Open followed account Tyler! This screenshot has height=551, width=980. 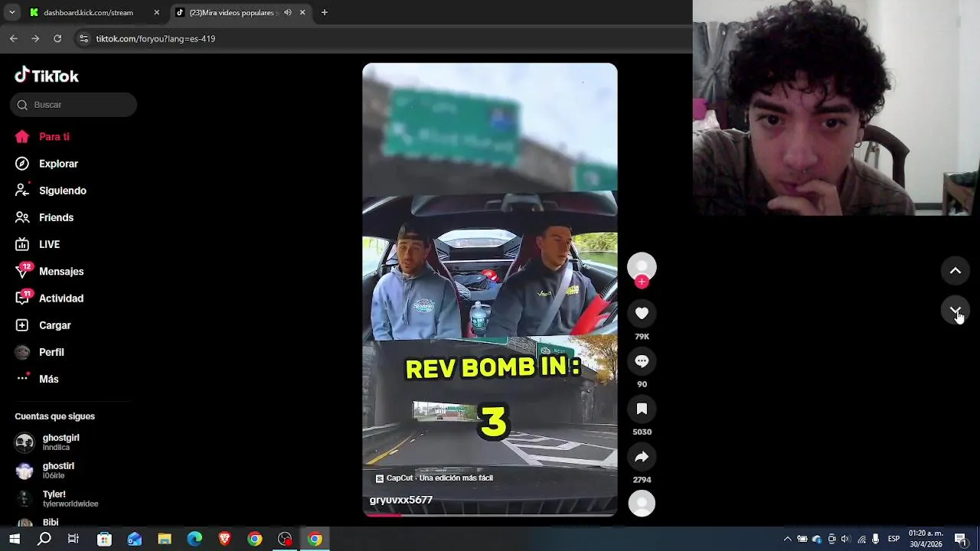coord(57,498)
